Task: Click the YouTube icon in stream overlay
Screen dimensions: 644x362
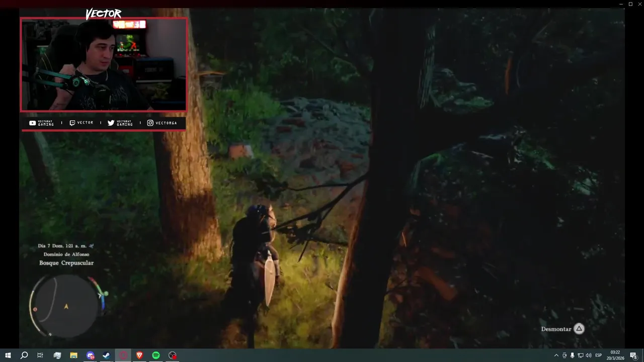Action: (32, 123)
